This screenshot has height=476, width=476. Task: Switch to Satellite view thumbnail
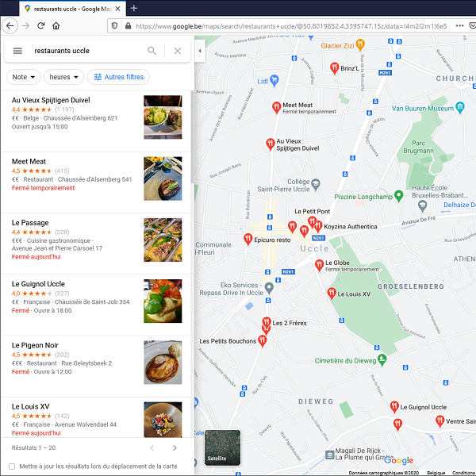point(222,447)
